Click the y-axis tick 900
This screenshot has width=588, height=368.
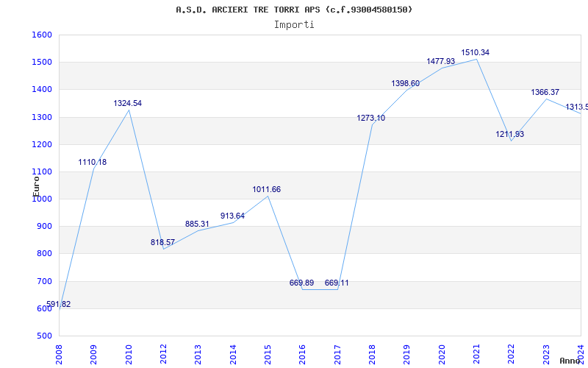click(x=44, y=227)
